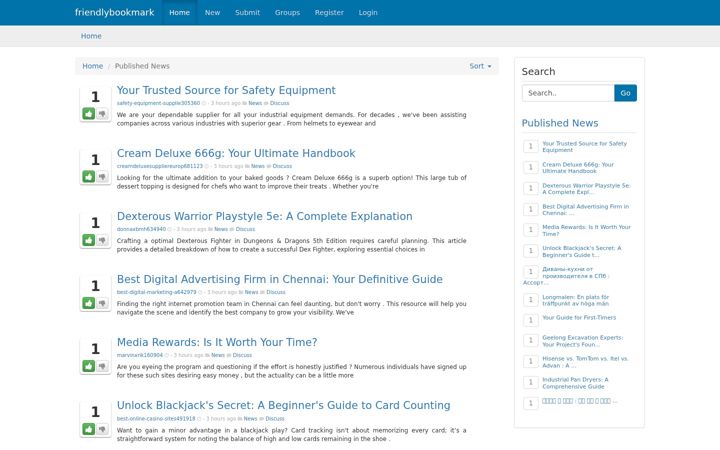Downvote the Dexterous Warrior Playstyle story
Image resolution: width=720 pixels, height=450 pixels.
point(102,240)
